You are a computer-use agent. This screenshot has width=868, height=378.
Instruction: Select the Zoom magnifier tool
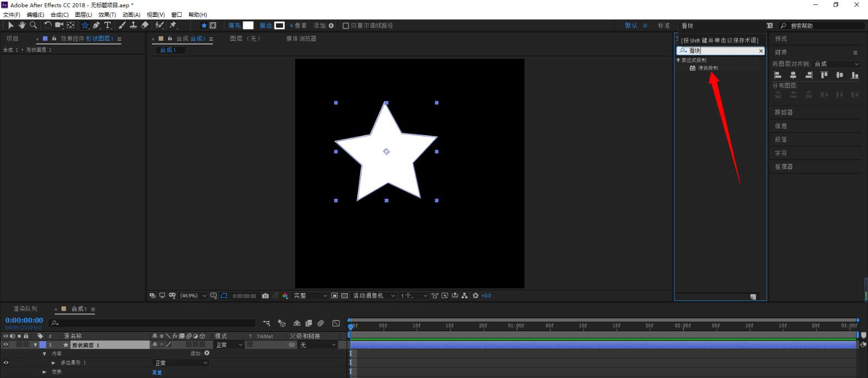coord(34,25)
